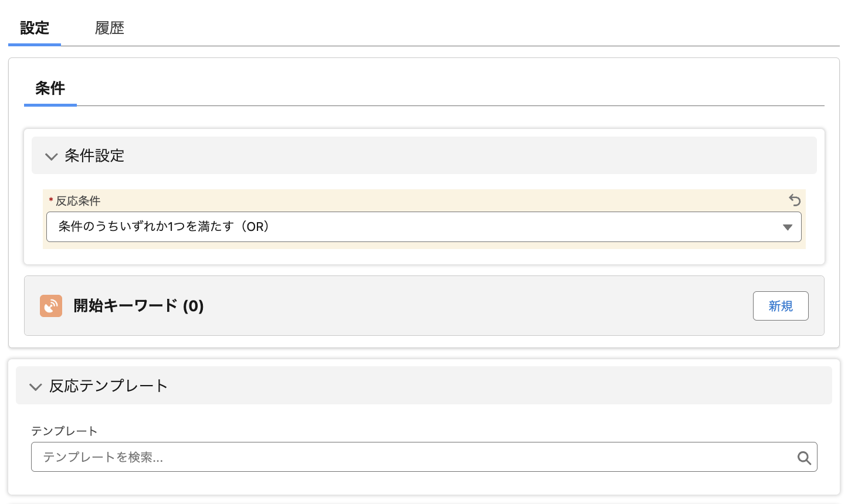Click the 反応条件 dropdown arrow
Screen dimensions: 848x504
(788, 227)
